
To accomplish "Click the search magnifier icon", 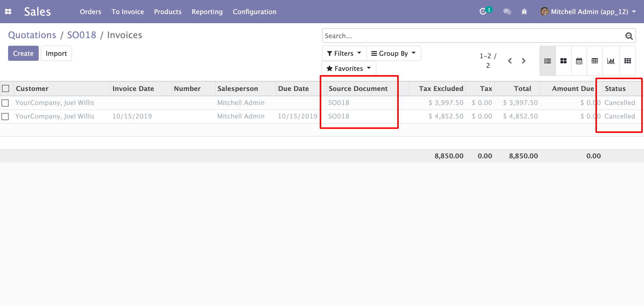I will [629, 36].
